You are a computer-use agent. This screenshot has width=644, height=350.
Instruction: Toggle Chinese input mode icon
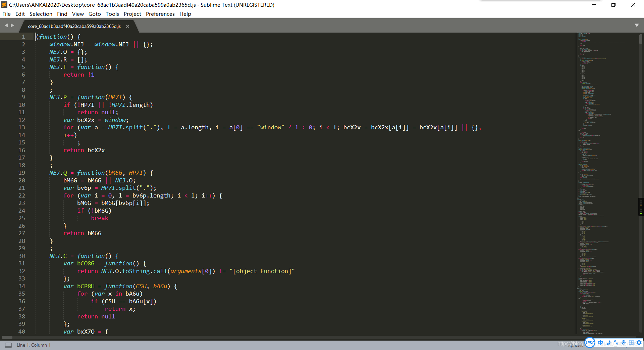click(x=600, y=343)
